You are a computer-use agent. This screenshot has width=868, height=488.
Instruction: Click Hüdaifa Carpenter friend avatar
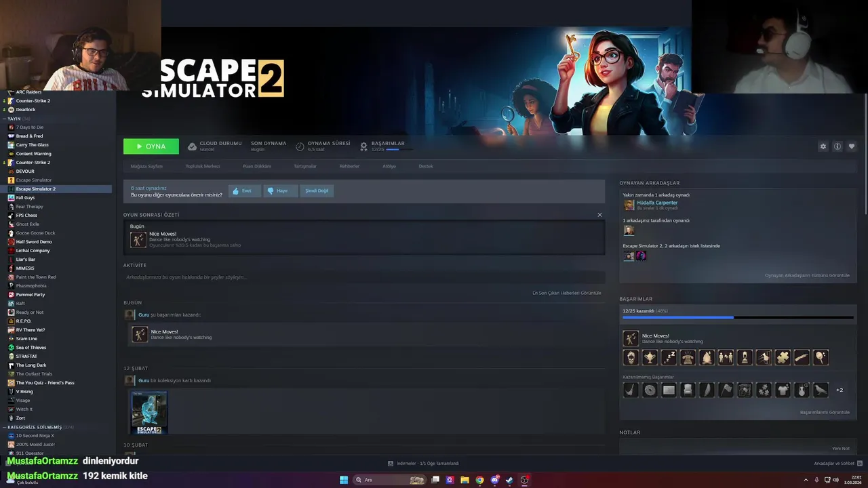[629, 205]
